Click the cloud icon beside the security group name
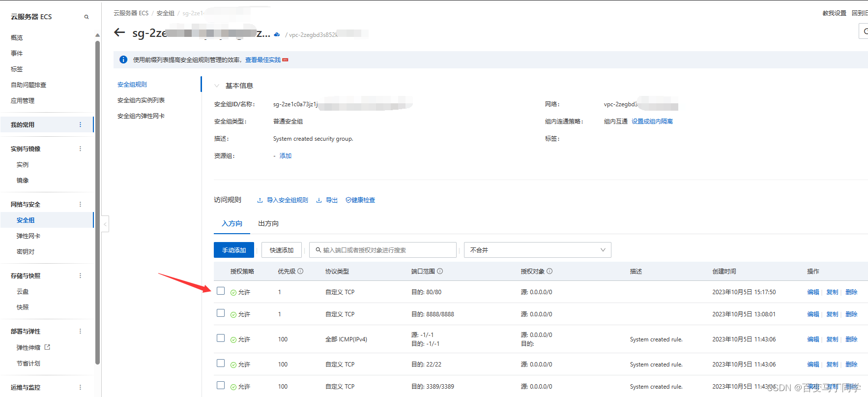 (x=277, y=34)
